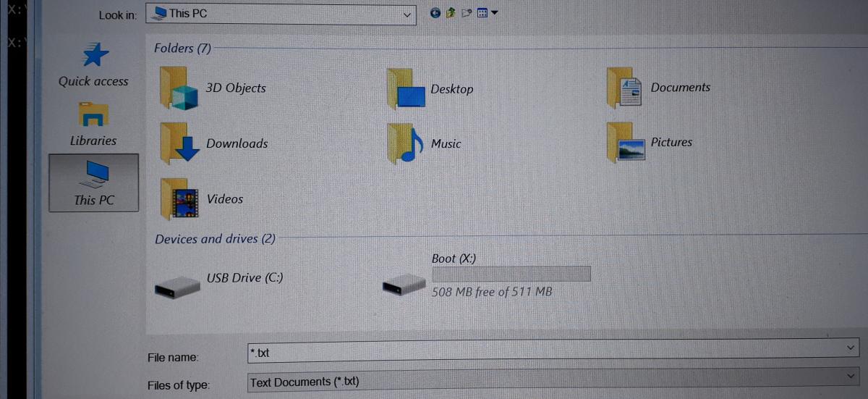Select the Pictures folder icon
The image size is (868, 399).
[626, 142]
